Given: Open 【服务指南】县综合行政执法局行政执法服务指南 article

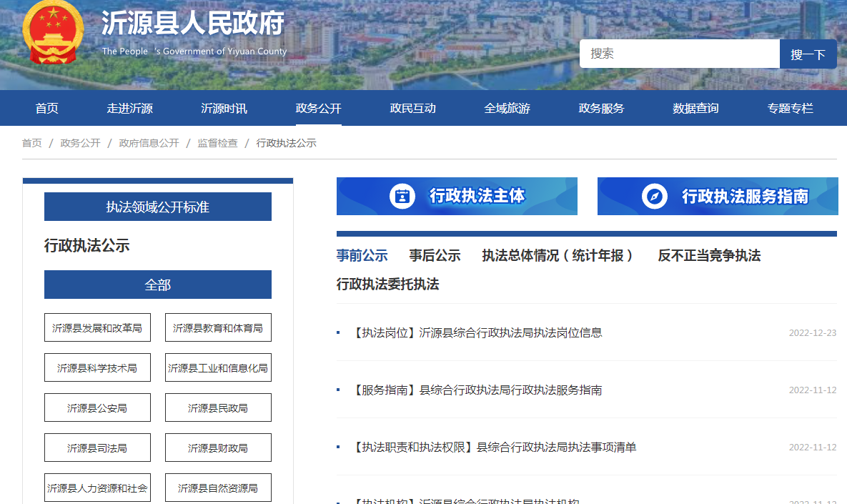Looking at the screenshot, I should (477, 390).
